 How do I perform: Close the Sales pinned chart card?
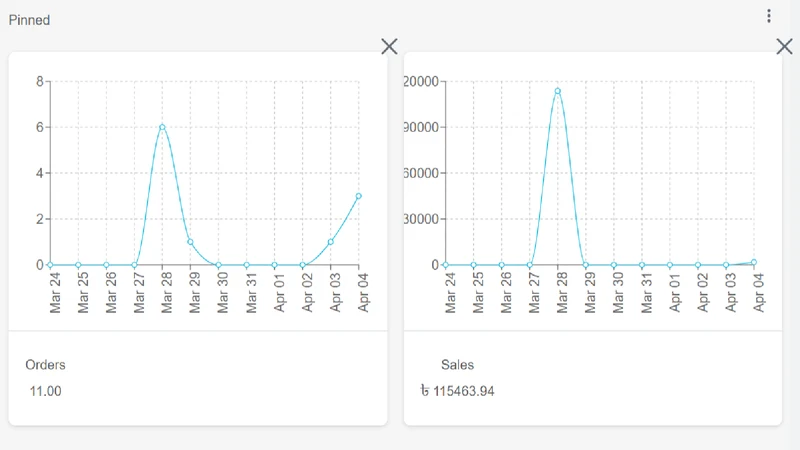tap(784, 46)
